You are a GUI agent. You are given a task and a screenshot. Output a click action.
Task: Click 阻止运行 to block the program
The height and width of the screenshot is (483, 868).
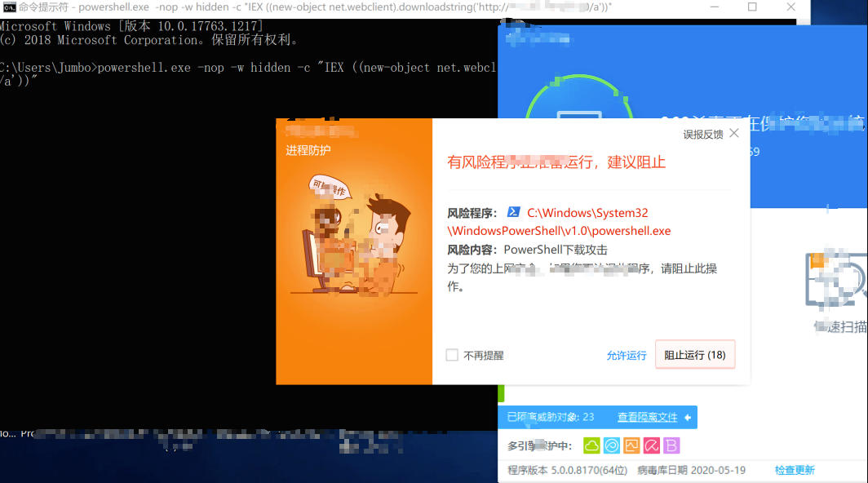(695, 354)
